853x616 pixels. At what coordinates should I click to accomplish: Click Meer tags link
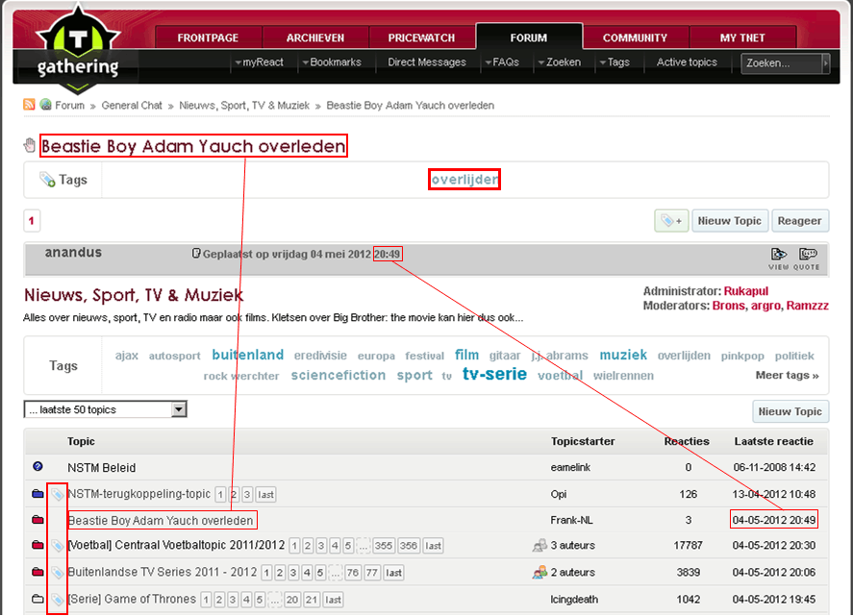click(788, 375)
